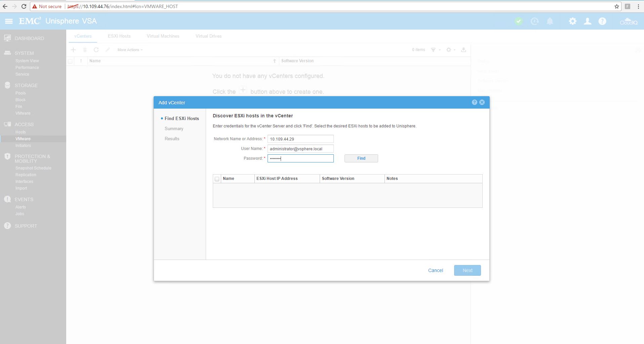
Task: Click the Find button
Action: coord(361,158)
